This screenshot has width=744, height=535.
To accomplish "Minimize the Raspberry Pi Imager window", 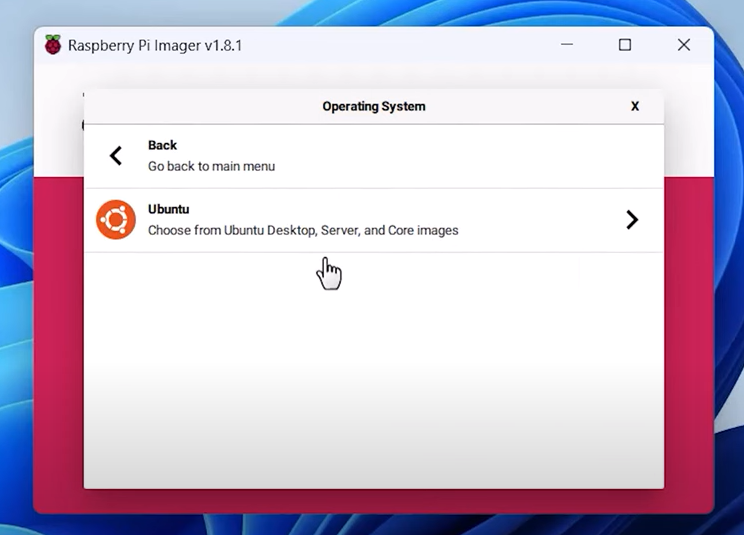I will [567, 45].
